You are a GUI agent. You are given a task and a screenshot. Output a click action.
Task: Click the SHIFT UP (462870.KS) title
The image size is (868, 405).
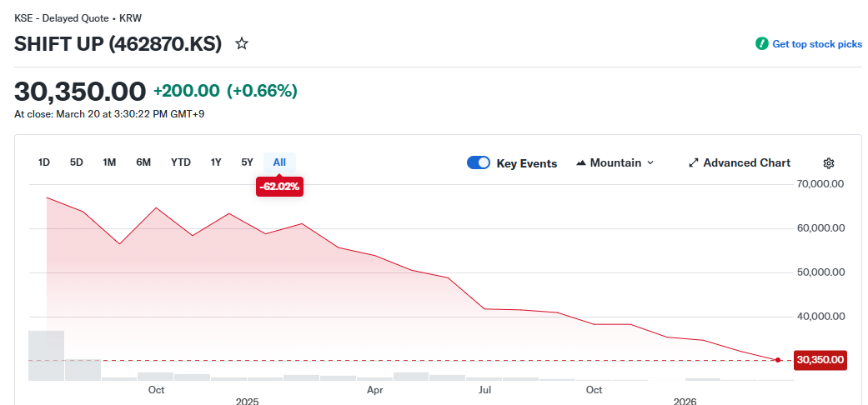tap(118, 43)
